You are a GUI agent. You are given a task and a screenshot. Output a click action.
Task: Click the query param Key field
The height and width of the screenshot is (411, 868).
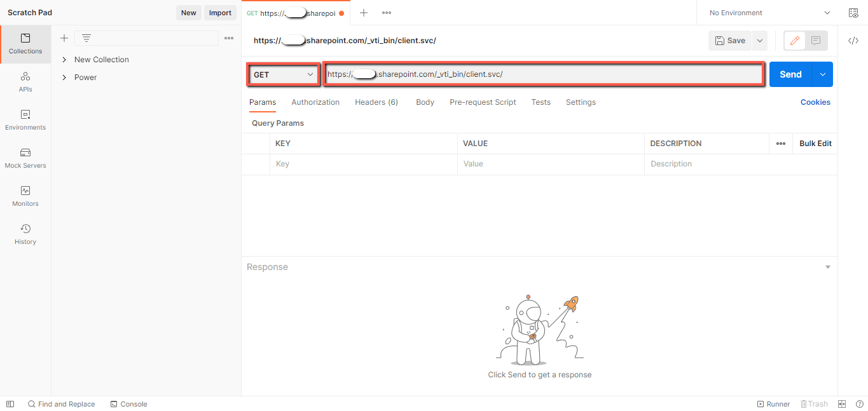coord(363,164)
